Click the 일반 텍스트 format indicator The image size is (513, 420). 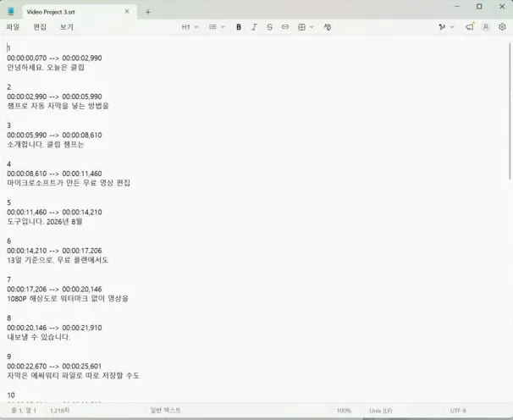[166, 410]
